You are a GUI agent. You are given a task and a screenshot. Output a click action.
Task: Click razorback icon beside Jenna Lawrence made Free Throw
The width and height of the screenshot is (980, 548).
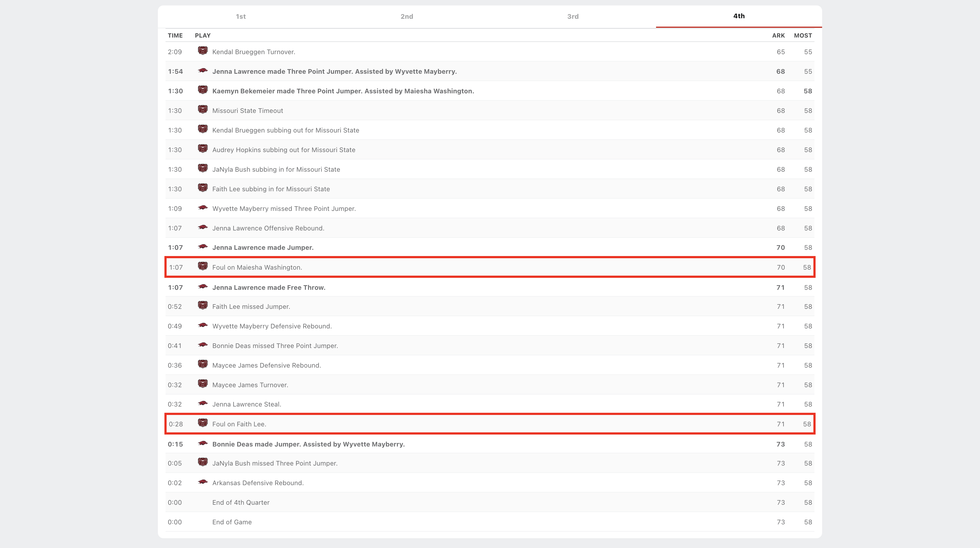tap(202, 287)
